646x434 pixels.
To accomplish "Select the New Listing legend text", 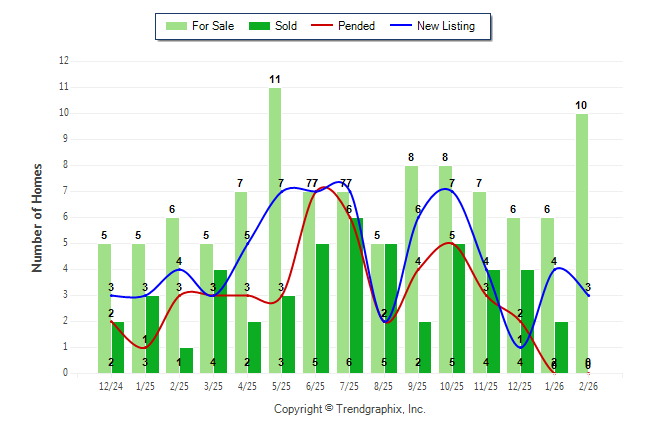I will point(446,26).
